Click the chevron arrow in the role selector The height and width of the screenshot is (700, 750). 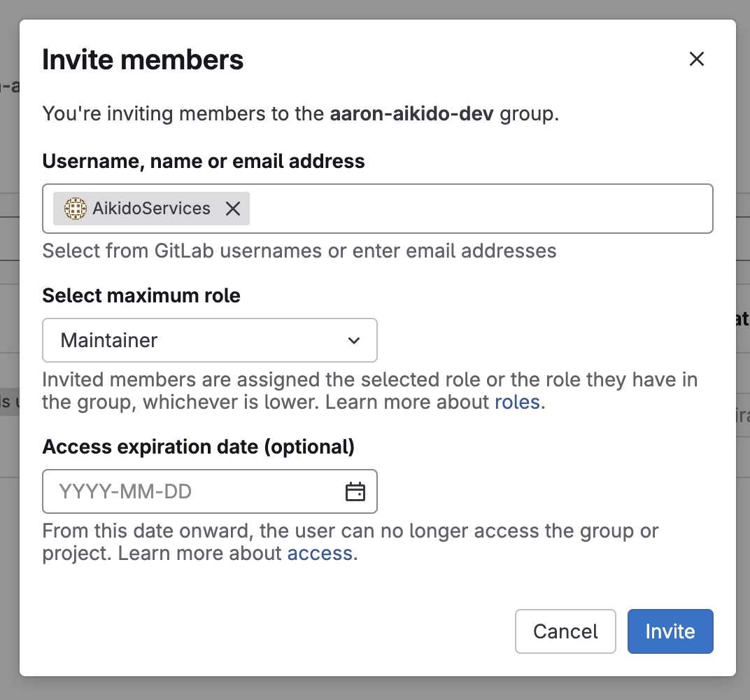point(354,341)
